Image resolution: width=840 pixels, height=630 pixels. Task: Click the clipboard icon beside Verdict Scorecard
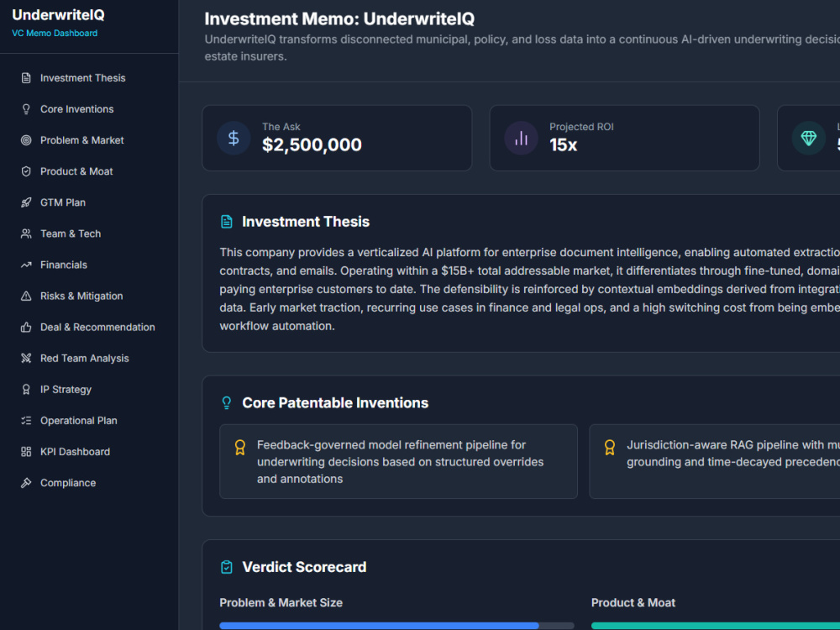coord(227,567)
